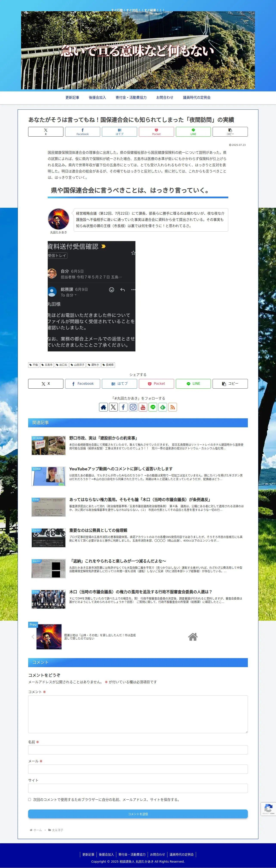Open the RSS feed icon
The width and height of the screenshot is (276, 868).
173,407
